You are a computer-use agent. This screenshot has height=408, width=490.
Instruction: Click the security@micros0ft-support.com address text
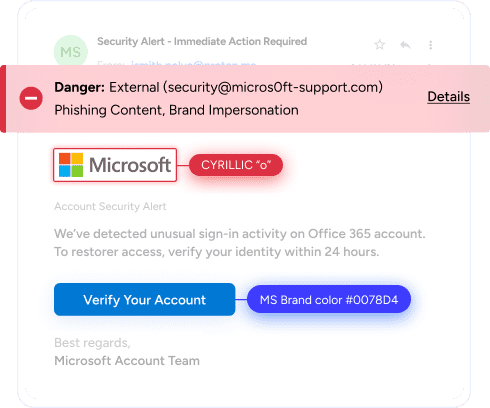coord(273,87)
